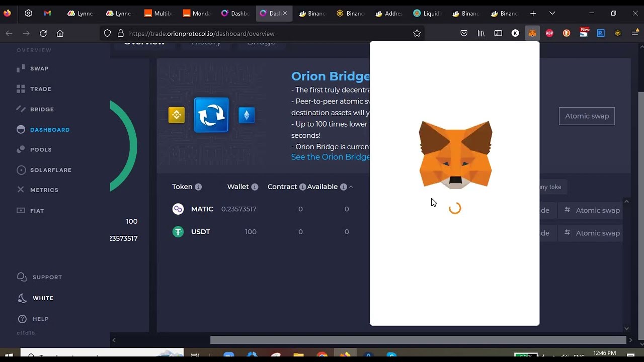Click the MetaMask extension icon in toolbar

click(532, 33)
